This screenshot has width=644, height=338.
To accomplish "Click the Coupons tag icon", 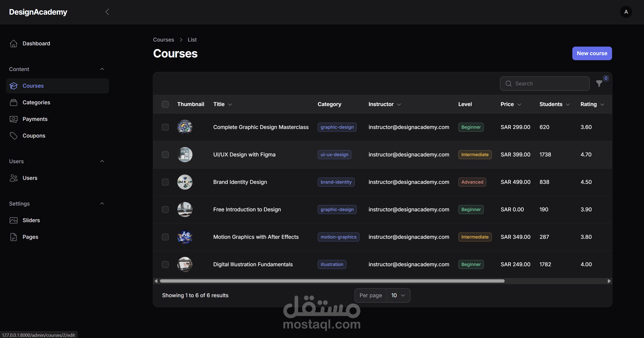I will pos(14,136).
